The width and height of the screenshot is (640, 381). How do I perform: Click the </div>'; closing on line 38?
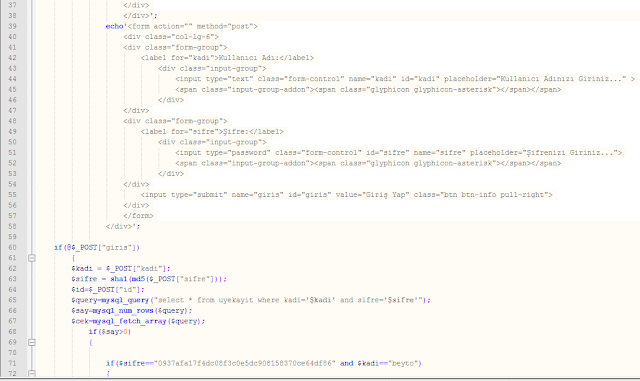point(140,16)
